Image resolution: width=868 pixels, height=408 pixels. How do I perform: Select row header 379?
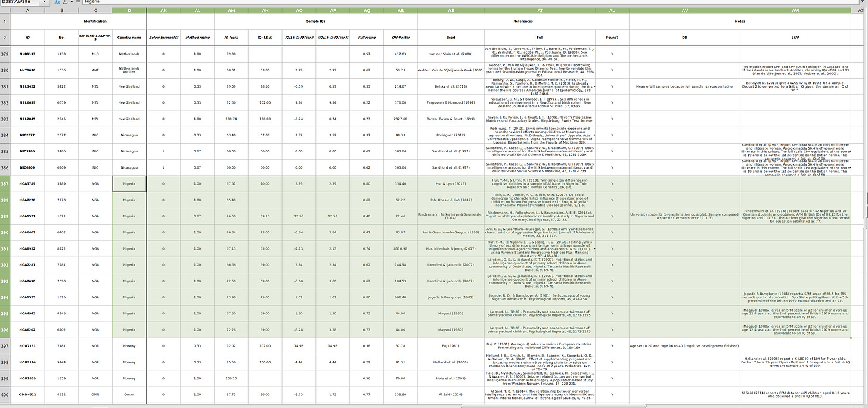(x=5, y=54)
